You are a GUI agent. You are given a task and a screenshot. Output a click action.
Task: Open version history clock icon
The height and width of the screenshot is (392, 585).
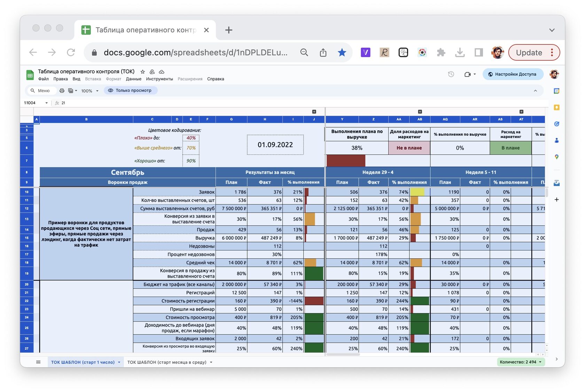point(451,74)
